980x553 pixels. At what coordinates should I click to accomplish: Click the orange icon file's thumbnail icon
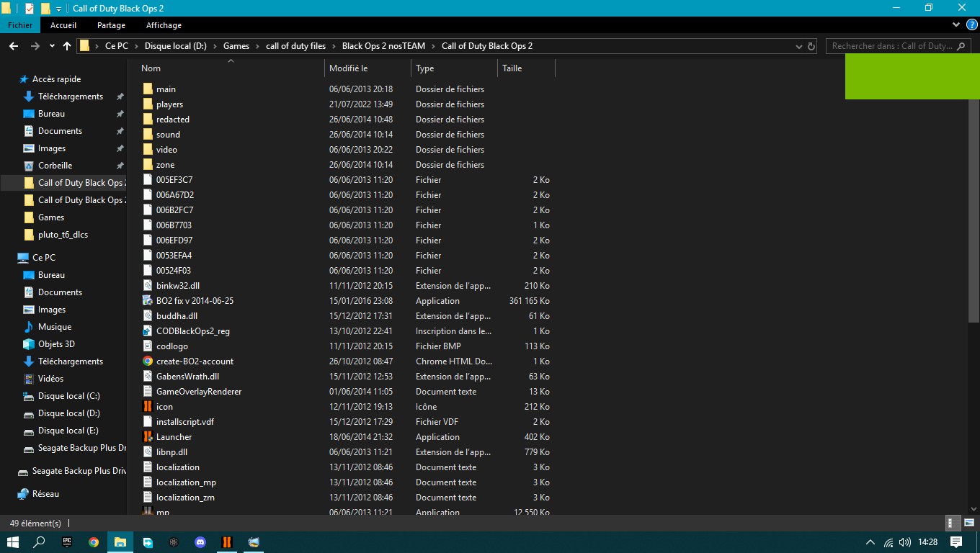click(x=148, y=407)
